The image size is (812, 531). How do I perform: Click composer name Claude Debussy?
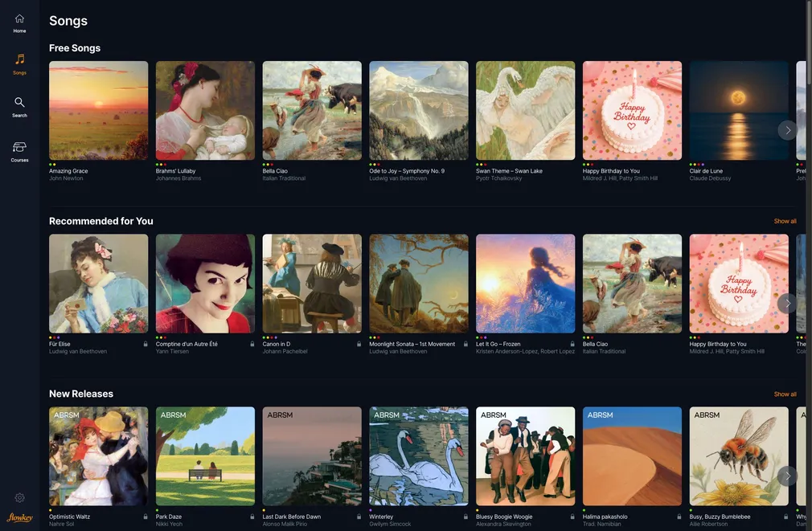coord(710,178)
